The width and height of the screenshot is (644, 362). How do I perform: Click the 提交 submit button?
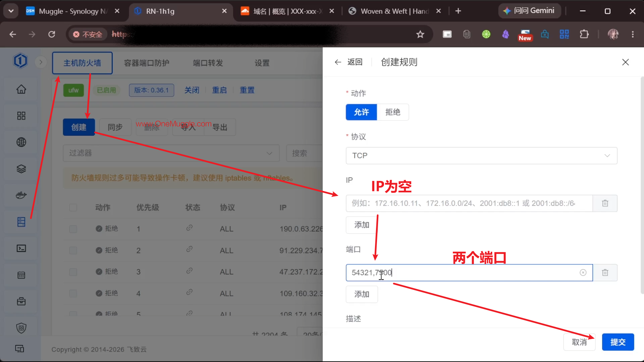618,342
